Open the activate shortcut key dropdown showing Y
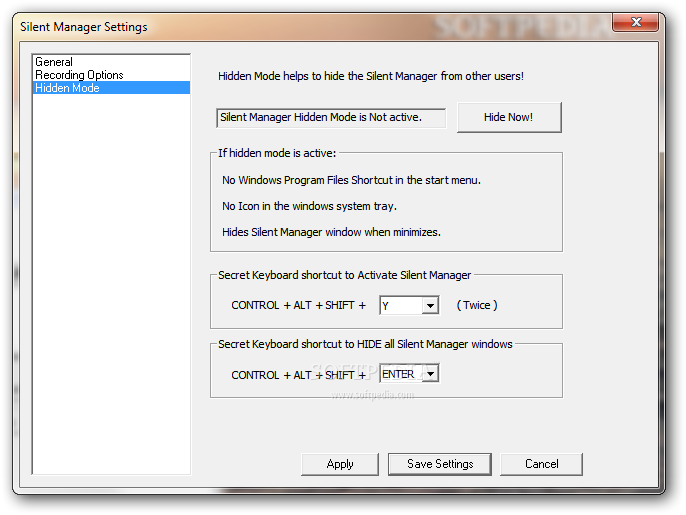 (x=430, y=305)
